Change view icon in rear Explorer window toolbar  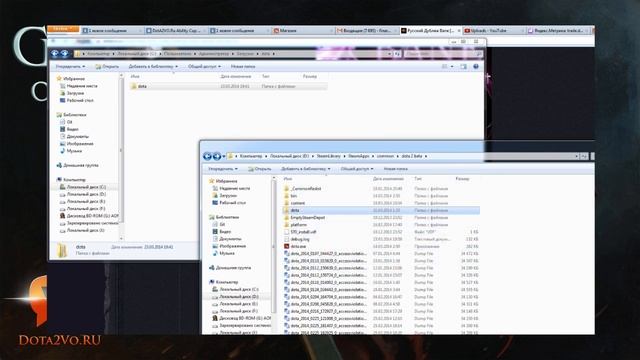(x=444, y=67)
